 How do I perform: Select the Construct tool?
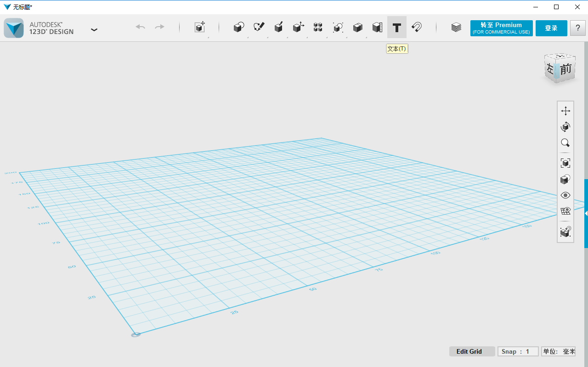278,28
